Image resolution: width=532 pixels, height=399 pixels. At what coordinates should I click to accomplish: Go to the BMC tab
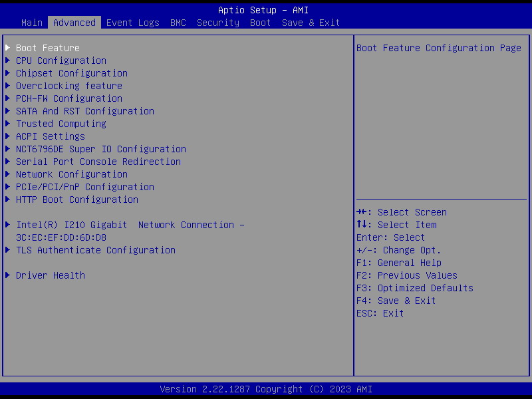[178, 23]
